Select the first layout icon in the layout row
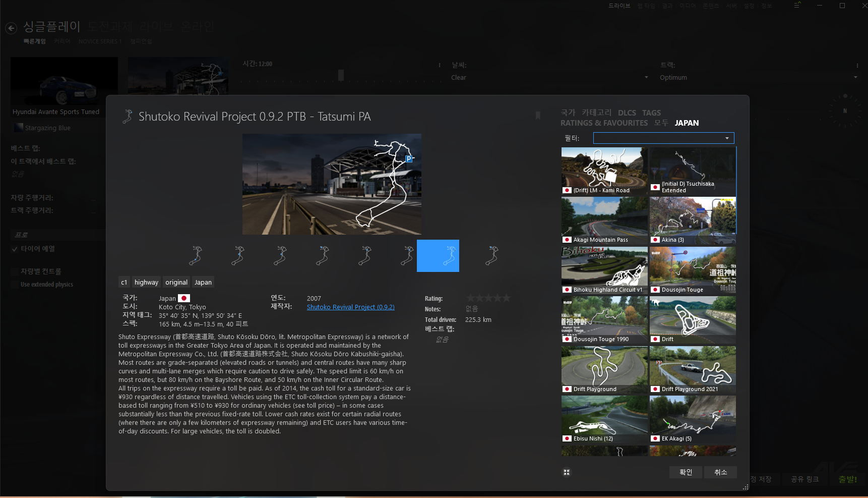This screenshot has width=868, height=498. (195, 256)
